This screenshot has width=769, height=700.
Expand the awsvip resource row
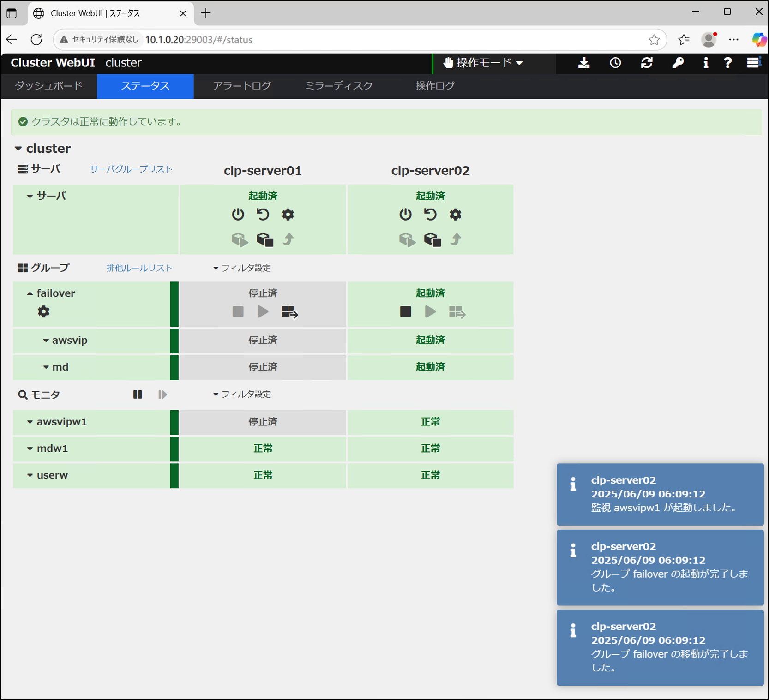[x=46, y=341]
